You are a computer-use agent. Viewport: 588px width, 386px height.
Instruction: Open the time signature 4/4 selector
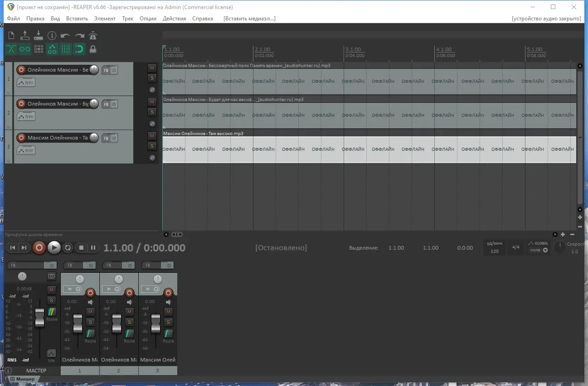tap(516, 247)
